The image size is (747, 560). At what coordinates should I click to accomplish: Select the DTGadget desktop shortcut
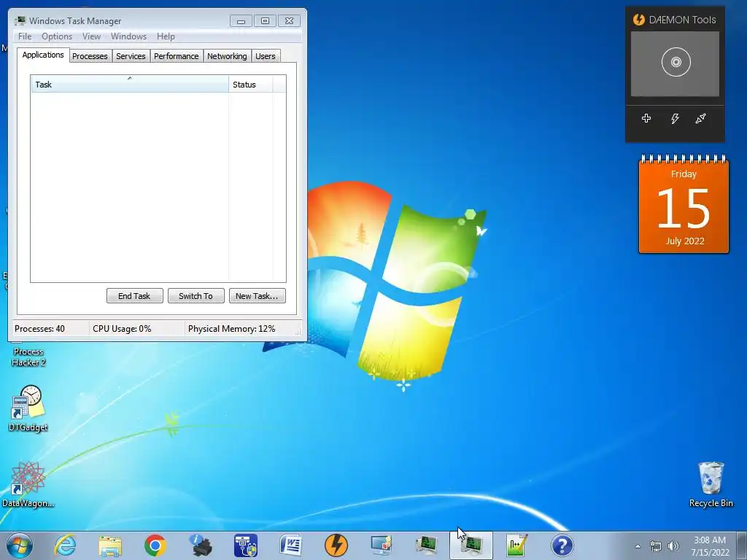pyautogui.click(x=28, y=408)
